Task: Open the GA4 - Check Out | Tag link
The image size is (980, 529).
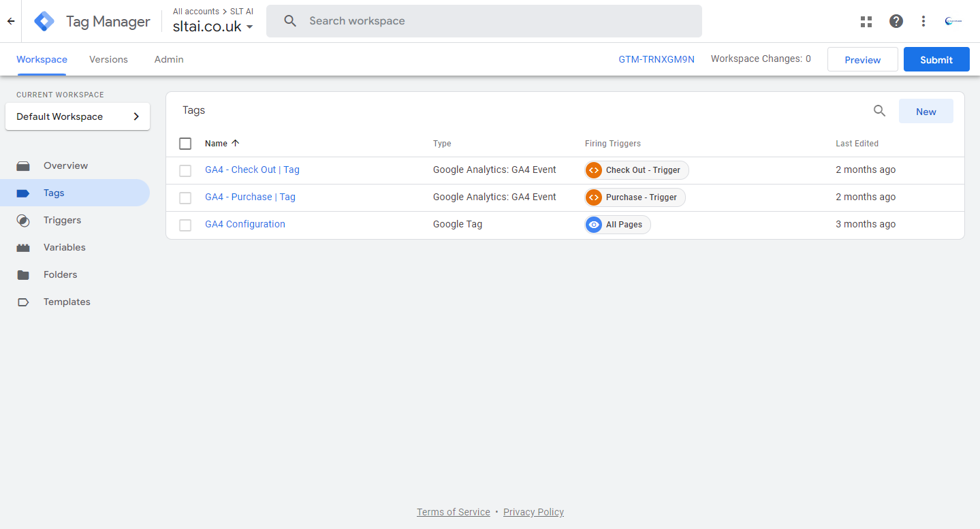Action: (x=252, y=170)
